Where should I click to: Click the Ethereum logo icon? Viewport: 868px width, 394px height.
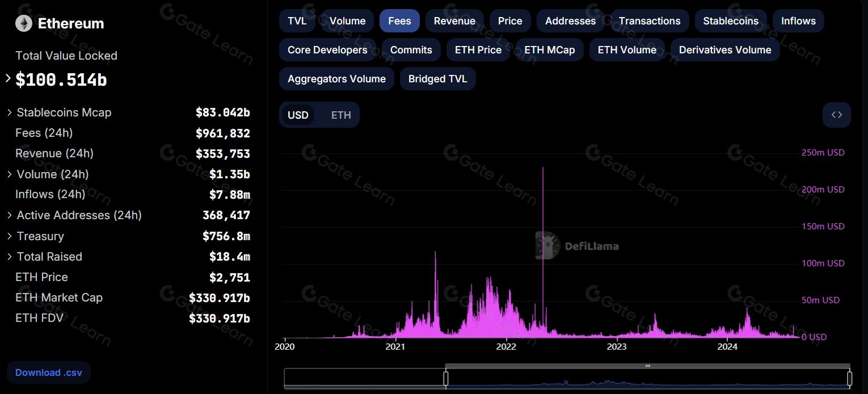pyautogui.click(x=24, y=23)
